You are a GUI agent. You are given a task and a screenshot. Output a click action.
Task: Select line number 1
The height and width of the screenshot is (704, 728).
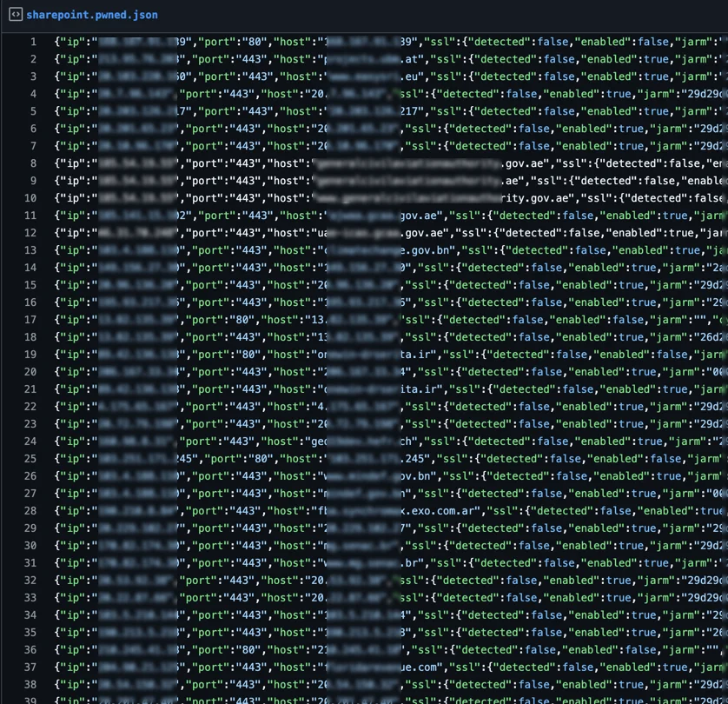[x=33, y=42]
